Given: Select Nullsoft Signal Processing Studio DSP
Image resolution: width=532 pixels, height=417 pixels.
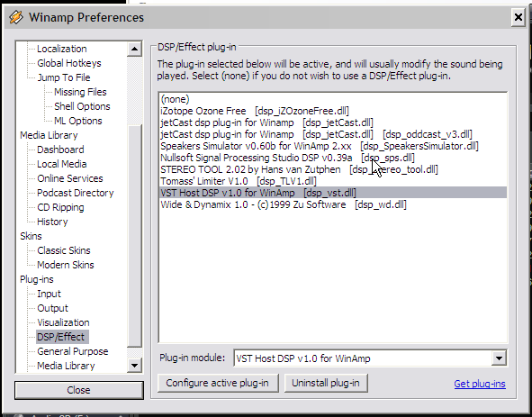Looking at the screenshot, I should 333,158.
